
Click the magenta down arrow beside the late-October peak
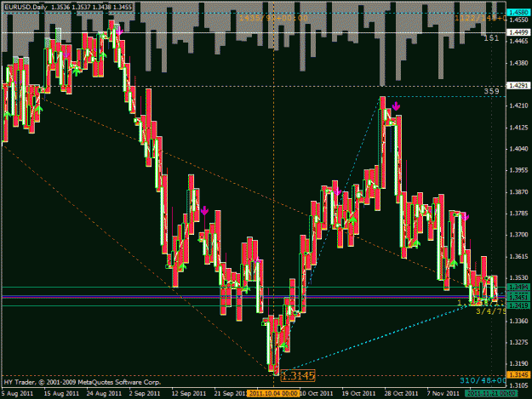click(x=396, y=106)
